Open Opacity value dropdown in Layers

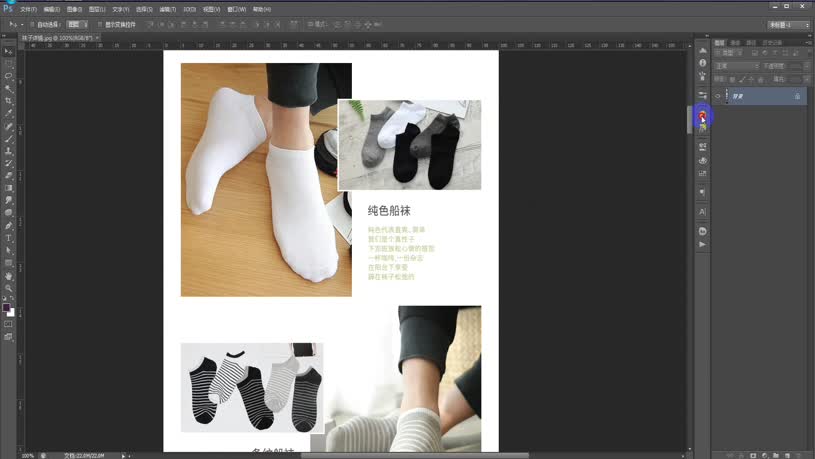(x=807, y=66)
